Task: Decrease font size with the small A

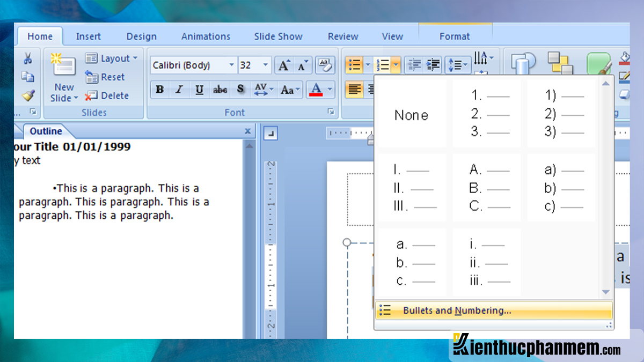Action: coord(302,65)
